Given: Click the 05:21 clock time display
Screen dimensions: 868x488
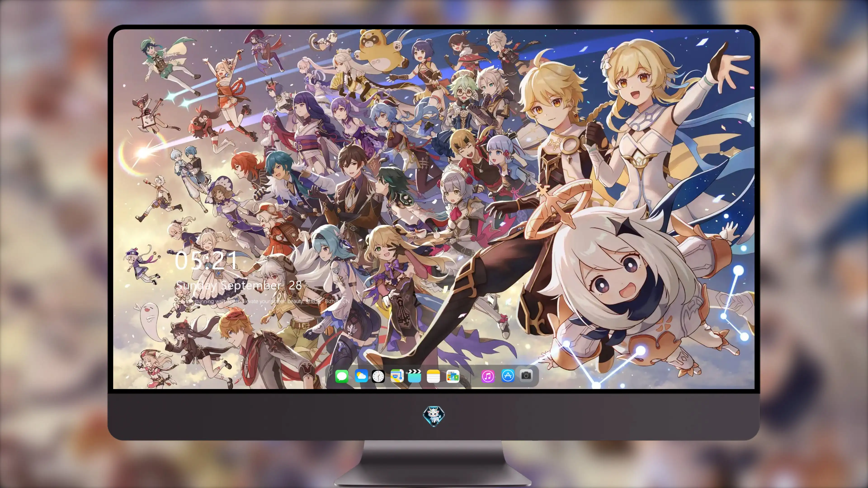Looking at the screenshot, I should click(206, 261).
